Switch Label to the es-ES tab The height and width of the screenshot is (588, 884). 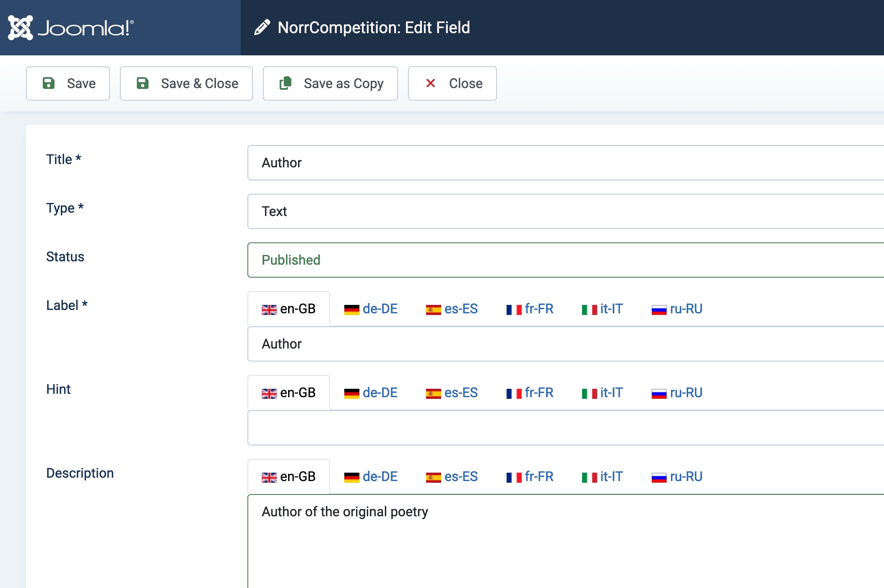click(452, 309)
